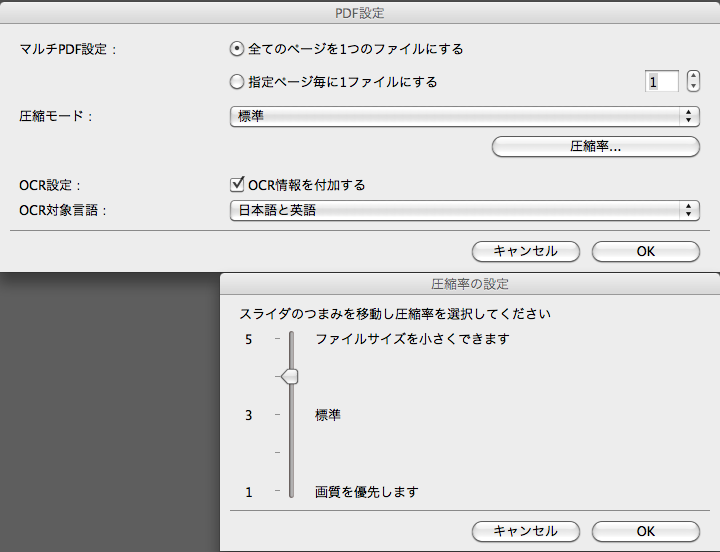Click キャンセル in PDF設定 dialog
Screen dimensions: 720x552
tap(526, 251)
